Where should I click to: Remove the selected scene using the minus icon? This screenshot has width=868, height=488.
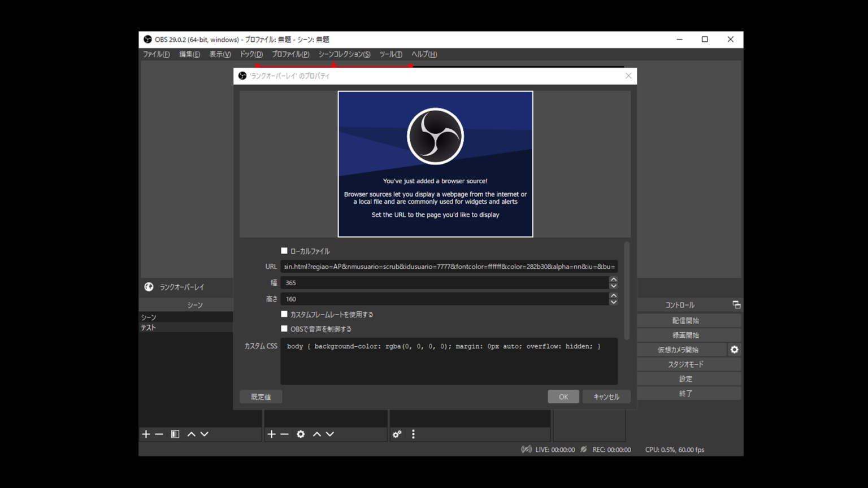click(x=159, y=434)
